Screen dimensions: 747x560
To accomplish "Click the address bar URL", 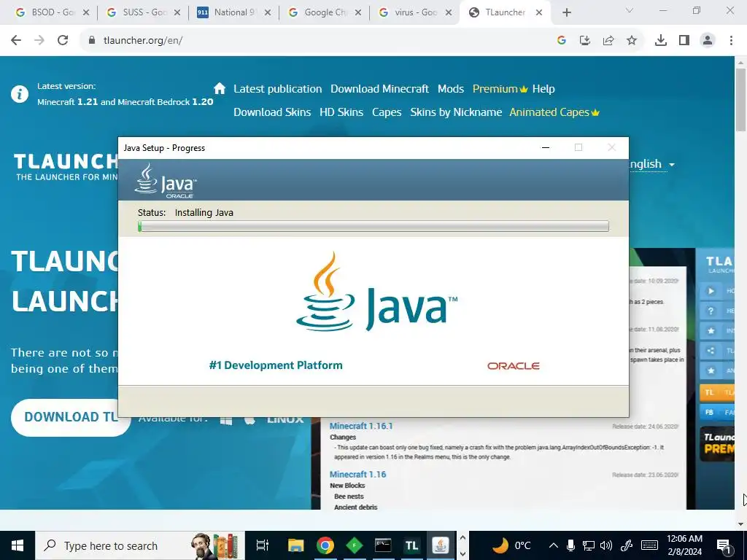I will click(x=143, y=41).
